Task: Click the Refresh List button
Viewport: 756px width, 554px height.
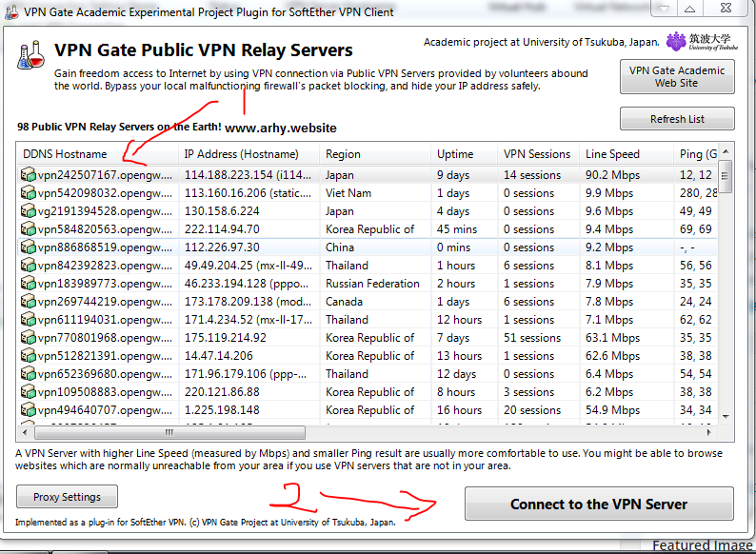Action: pos(677,119)
